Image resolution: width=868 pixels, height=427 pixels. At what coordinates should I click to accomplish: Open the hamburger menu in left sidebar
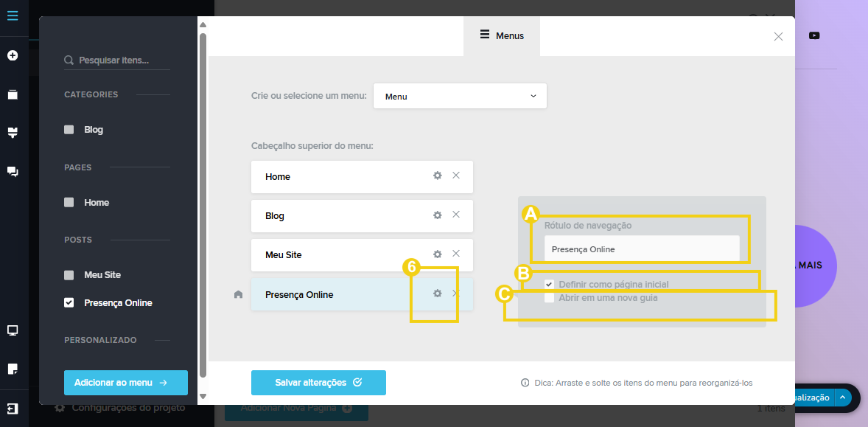click(x=13, y=15)
